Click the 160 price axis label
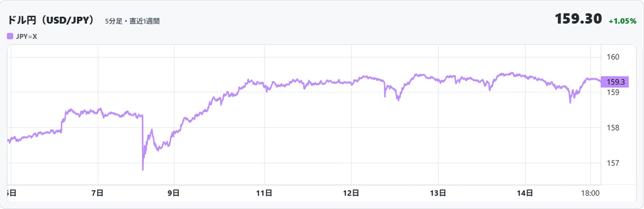The height and width of the screenshot is (209, 644). coord(613,57)
